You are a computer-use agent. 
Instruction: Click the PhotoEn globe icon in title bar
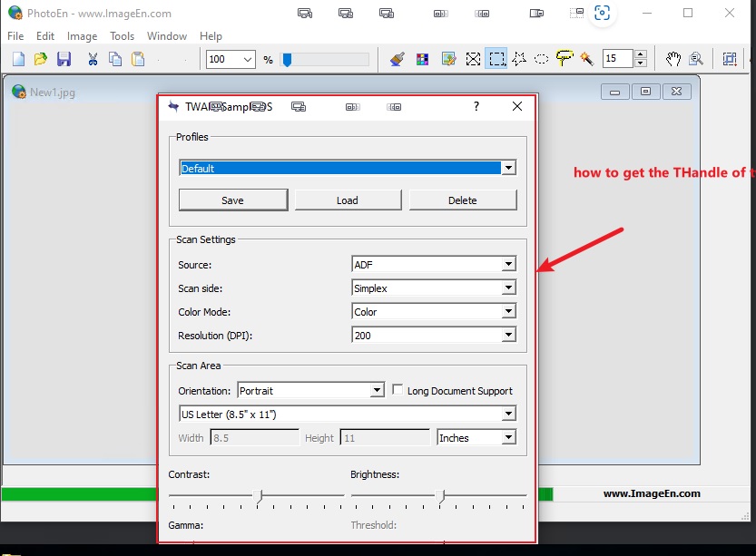(15, 13)
